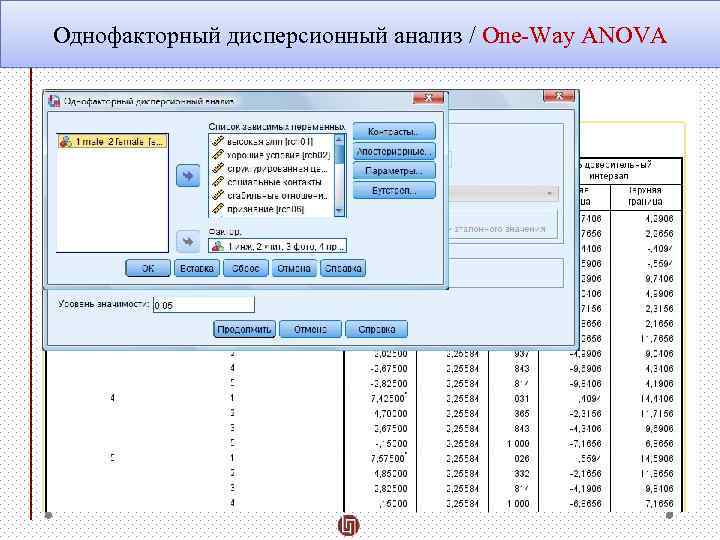Click the upper bound value 14,4406
This screenshot has height=540, width=720.
tap(657, 399)
